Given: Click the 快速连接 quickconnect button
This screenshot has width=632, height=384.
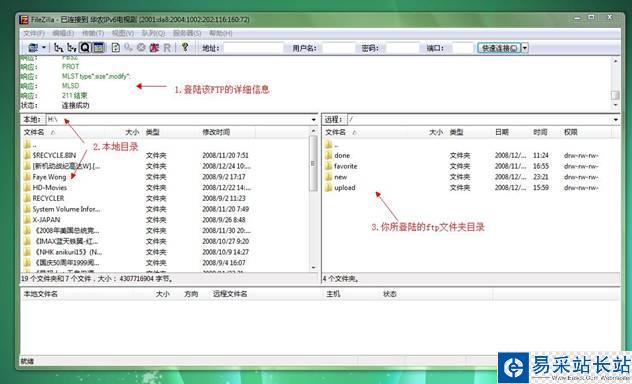Looking at the screenshot, I should [499, 48].
